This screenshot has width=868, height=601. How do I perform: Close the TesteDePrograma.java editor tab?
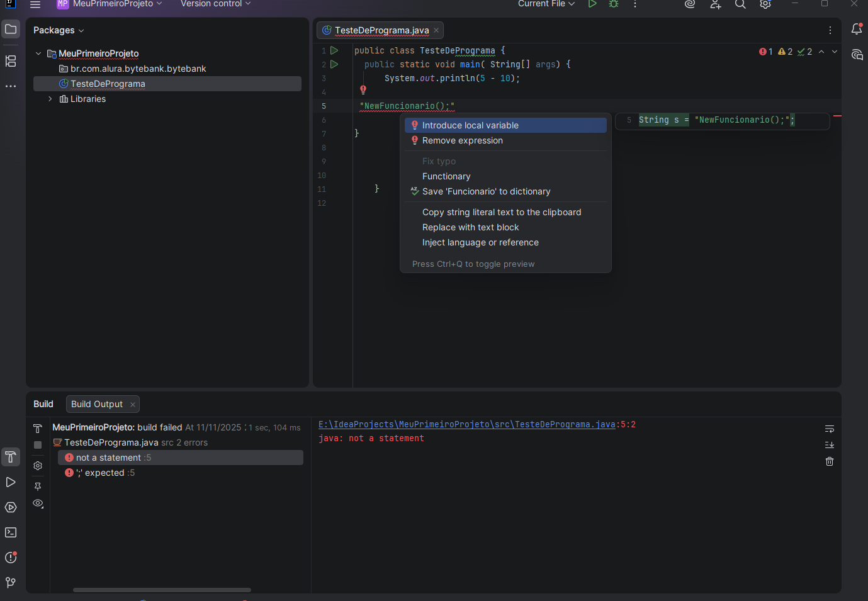(x=436, y=30)
